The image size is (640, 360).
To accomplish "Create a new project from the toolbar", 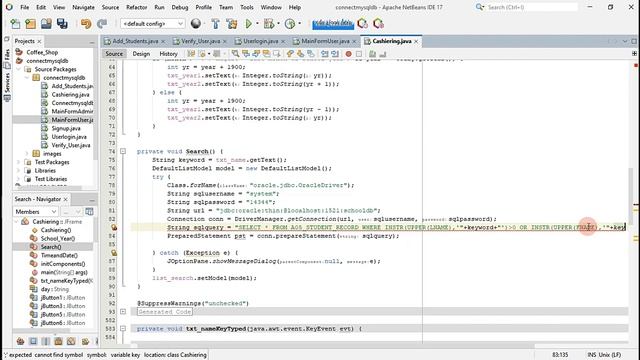I will (x=31, y=24).
